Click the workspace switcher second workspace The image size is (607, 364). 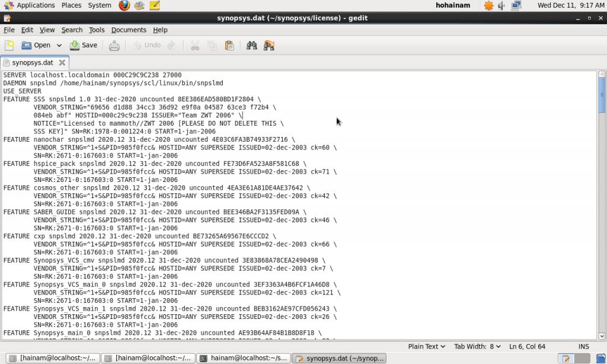(x=582, y=359)
